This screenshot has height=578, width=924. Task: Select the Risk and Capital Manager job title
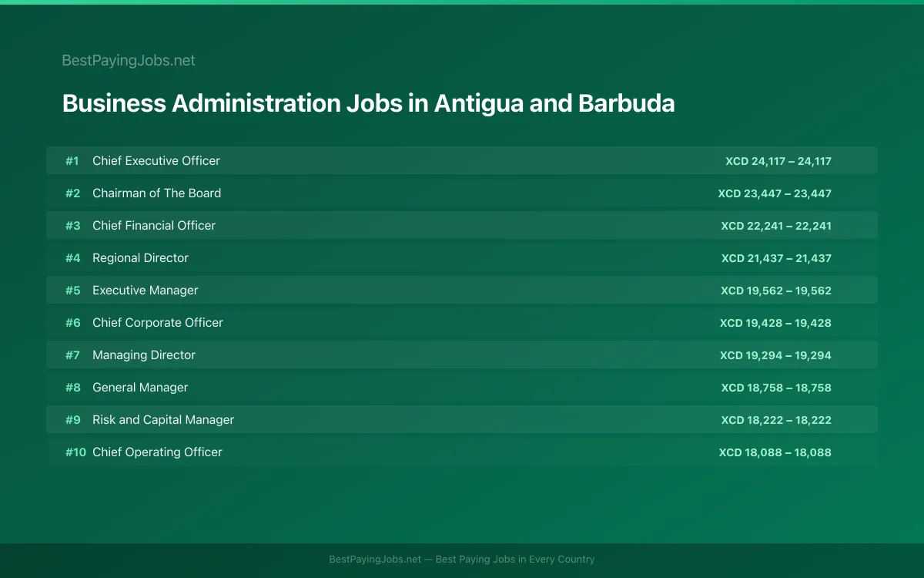pyautogui.click(x=163, y=419)
